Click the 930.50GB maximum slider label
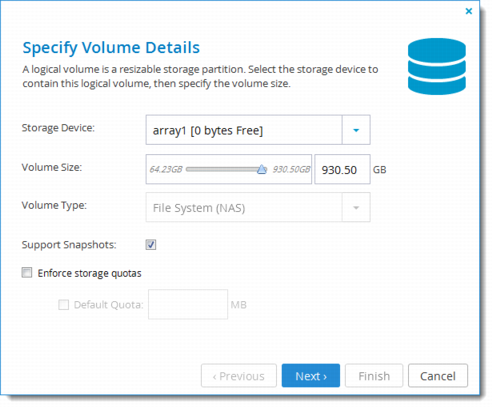The width and height of the screenshot is (492, 407). pyautogui.click(x=291, y=169)
